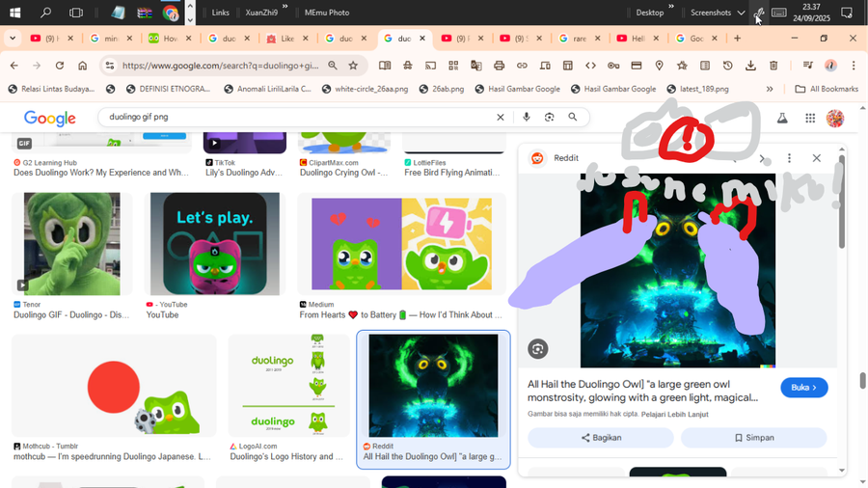The height and width of the screenshot is (488, 868).
Task: Open the image with Buka button
Action: (x=803, y=388)
